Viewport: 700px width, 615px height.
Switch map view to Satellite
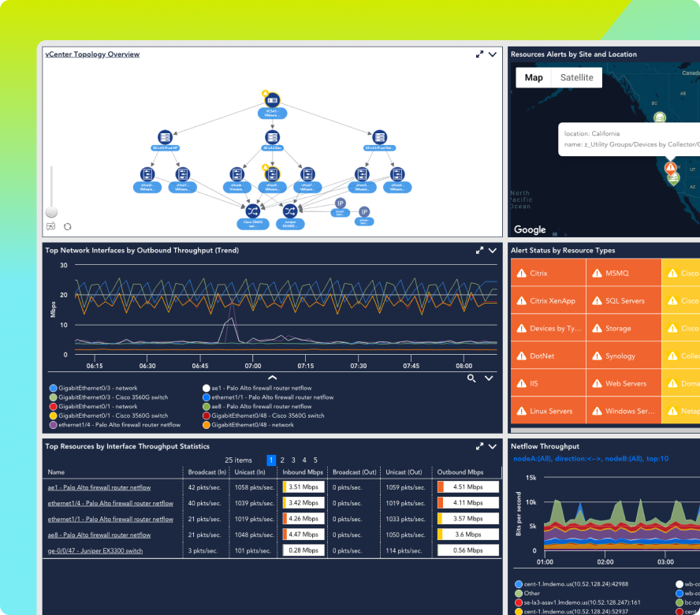tap(577, 77)
